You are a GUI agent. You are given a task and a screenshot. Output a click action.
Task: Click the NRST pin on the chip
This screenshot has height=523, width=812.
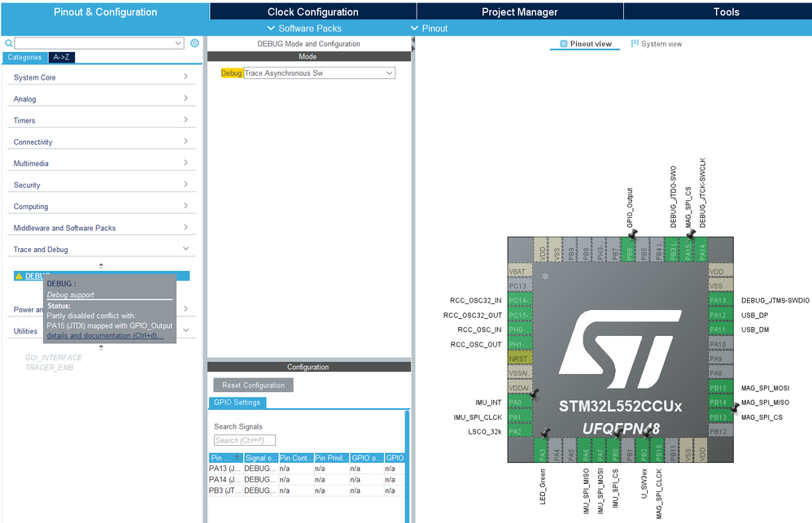click(x=521, y=359)
